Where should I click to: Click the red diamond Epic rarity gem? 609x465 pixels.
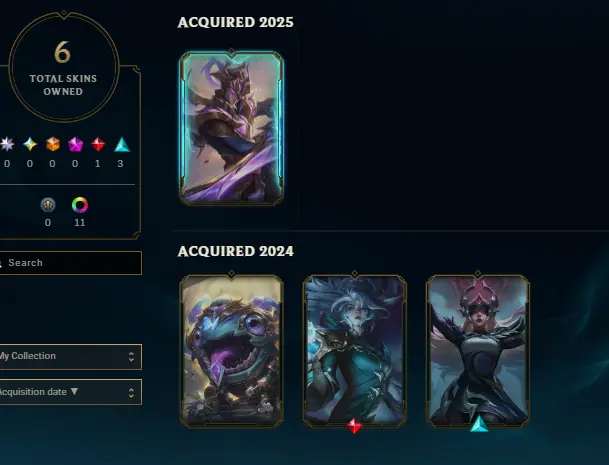[98, 144]
